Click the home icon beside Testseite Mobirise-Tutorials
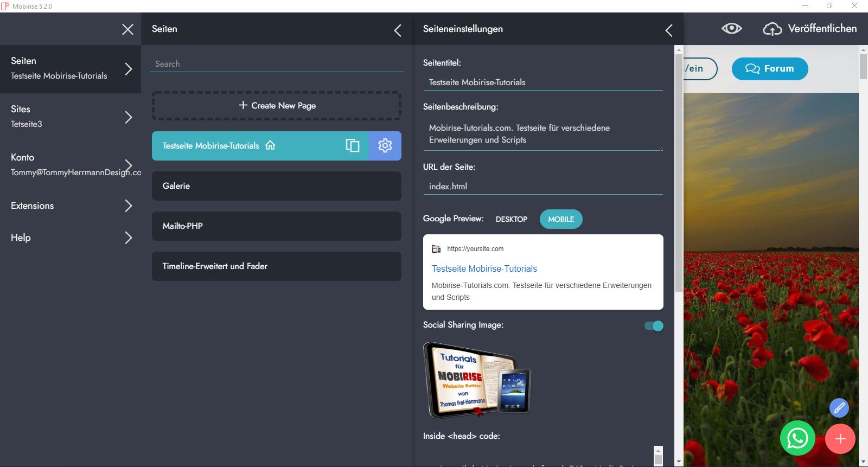This screenshot has height=467, width=868. 270,145
